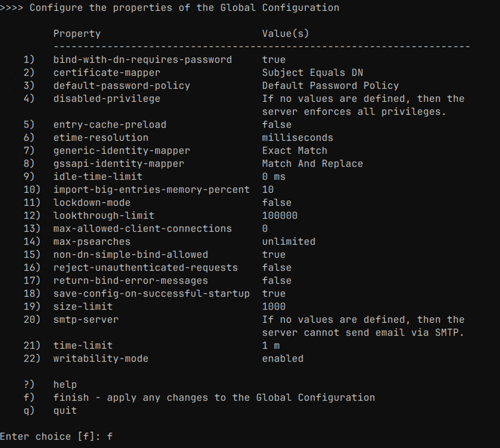The width and height of the screenshot is (500, 448).
Task: Click the entry-cache-preload property
Action: [110, 125]
